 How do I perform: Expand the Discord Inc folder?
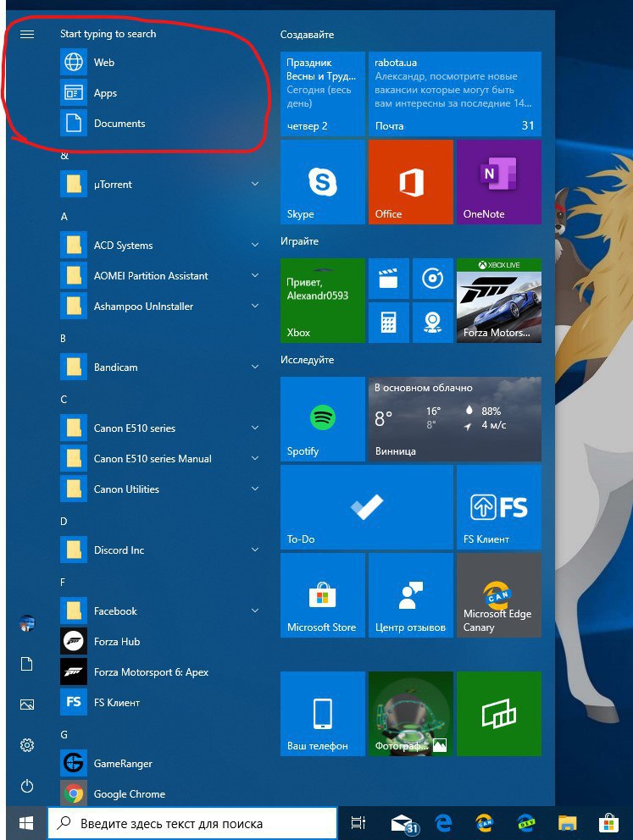point(161,550)
